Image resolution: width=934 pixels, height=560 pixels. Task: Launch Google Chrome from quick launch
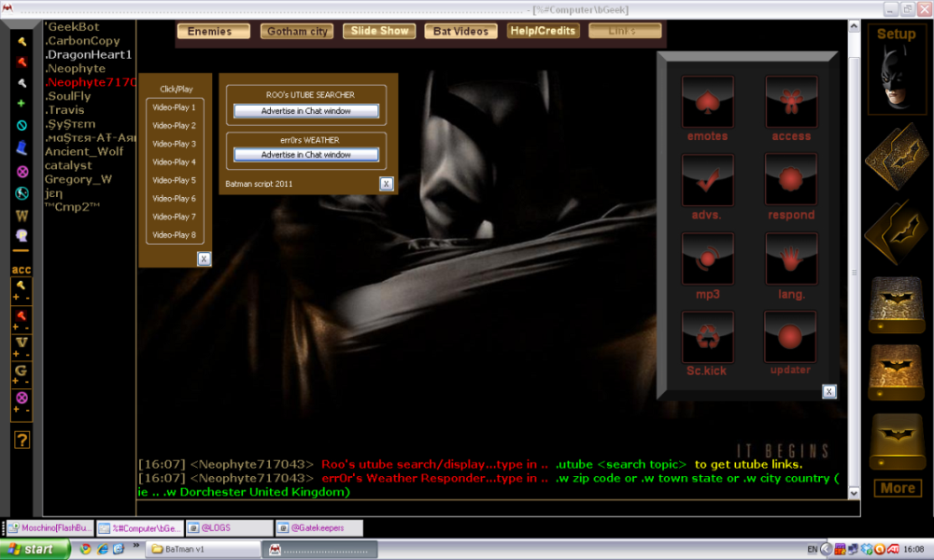point(85,549)
